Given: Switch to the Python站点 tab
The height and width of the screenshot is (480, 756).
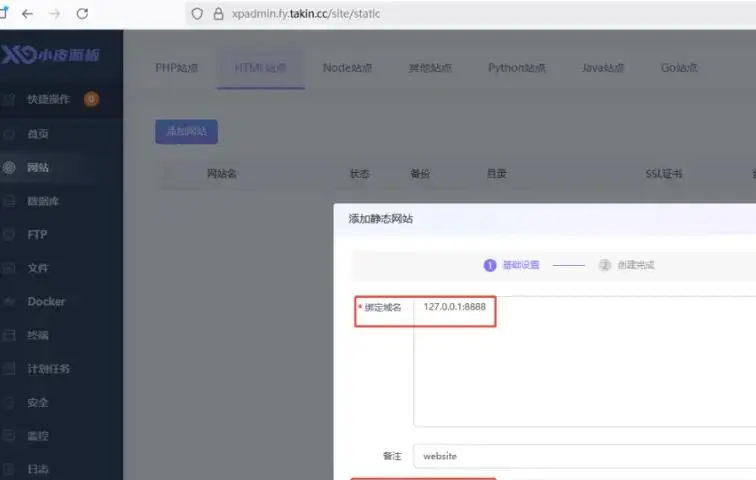Looking at the screenshot, I should click(517, 68).
